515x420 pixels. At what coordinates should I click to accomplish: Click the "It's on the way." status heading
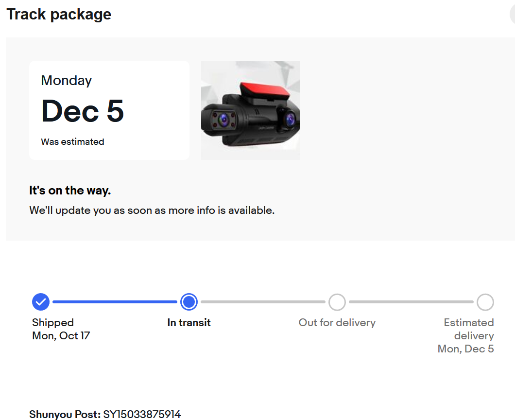[70, 190]
